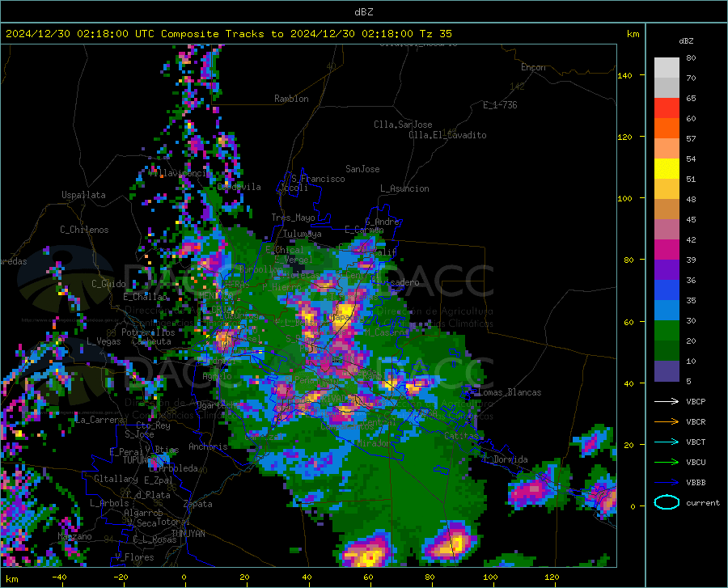Viewport: 728px width, 588px height.
Task: Click the 100 km vertical axis tick
Action: [624, 198]
